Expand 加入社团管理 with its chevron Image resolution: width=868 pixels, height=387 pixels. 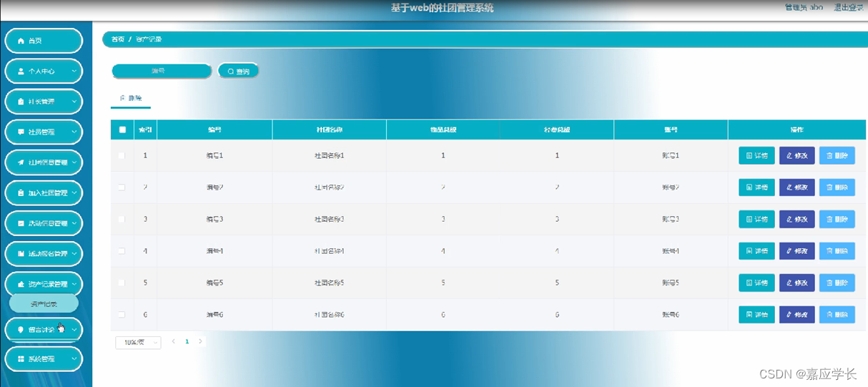74,193
